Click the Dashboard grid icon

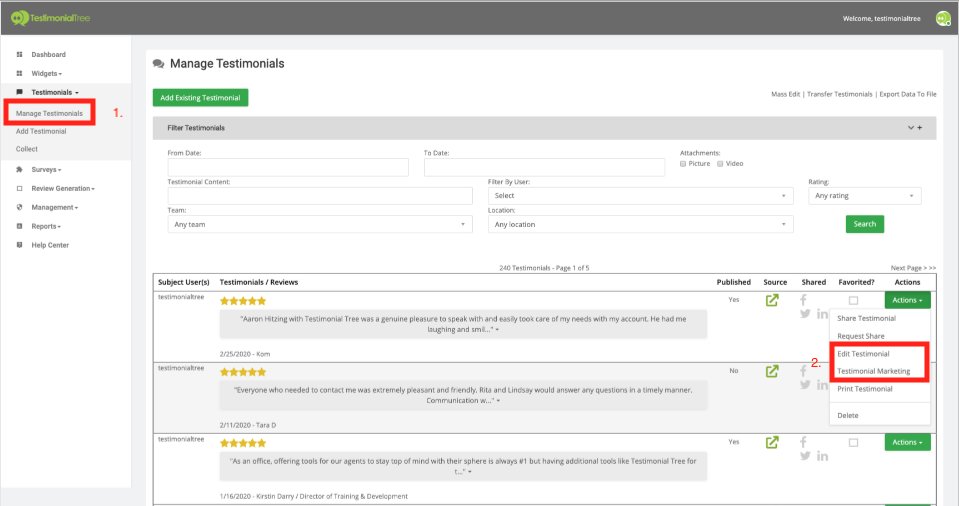(19, 54)
